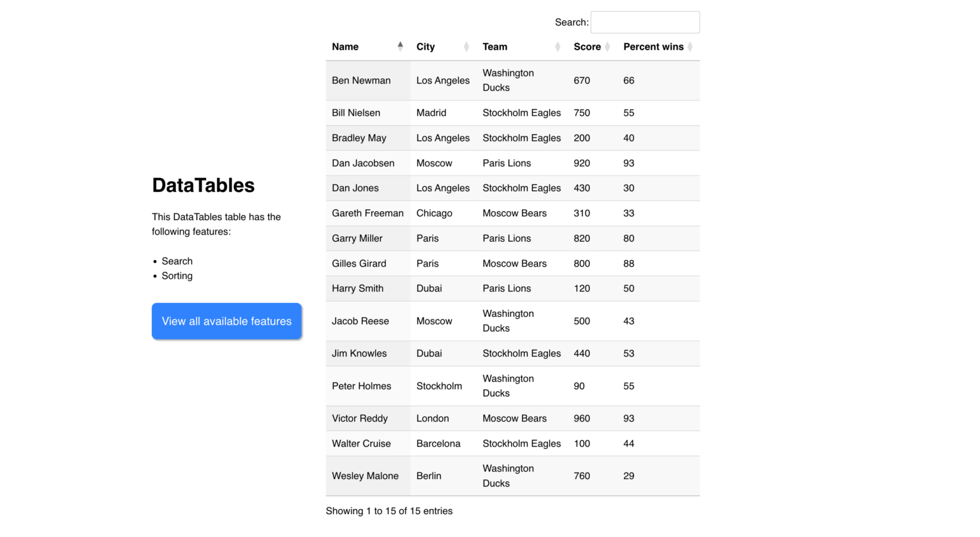Click the Score column sort arrow
980x537 pixels.
[607, 47]
